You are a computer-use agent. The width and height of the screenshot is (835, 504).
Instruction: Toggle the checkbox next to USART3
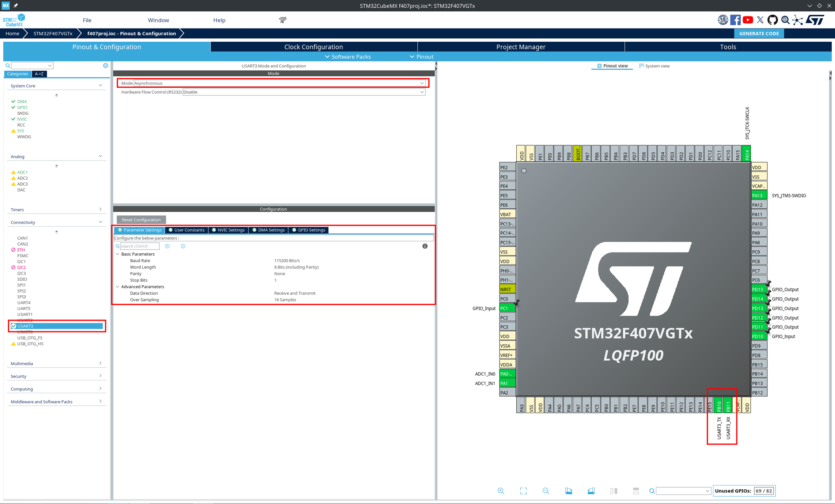click(14, 326)
